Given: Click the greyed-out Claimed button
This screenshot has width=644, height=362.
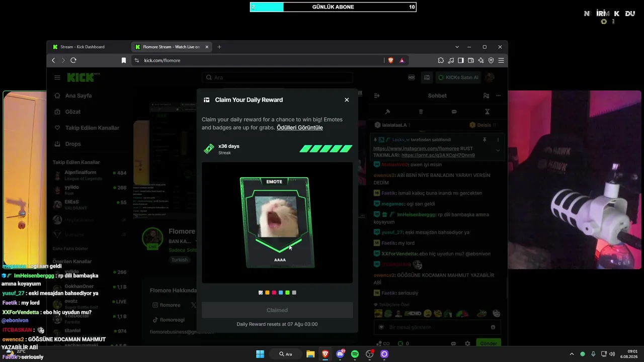Looking at the screenshot, I should [x=277, y=310].
